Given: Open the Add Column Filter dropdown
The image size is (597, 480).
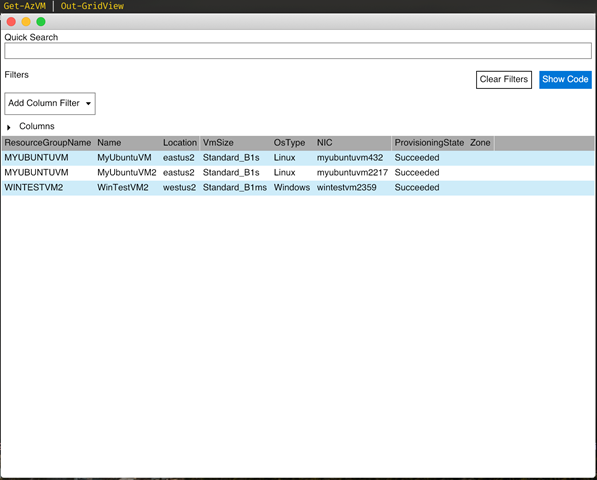Looking at the screenshot, I should coord(50,104).
